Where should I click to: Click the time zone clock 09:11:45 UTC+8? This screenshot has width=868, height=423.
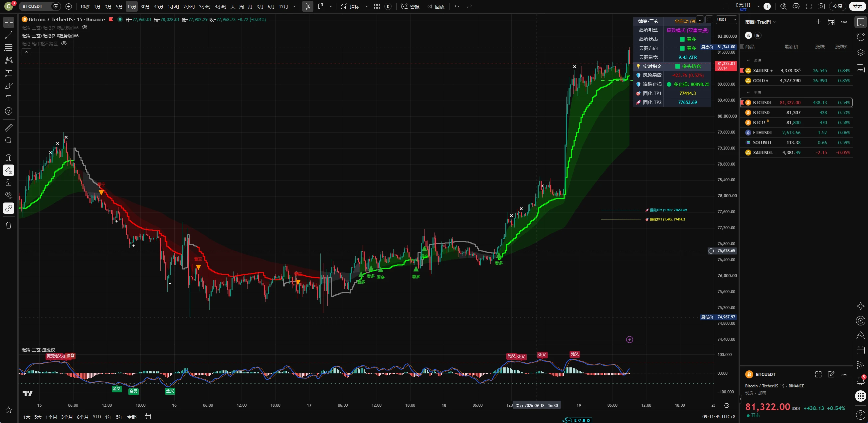tap(718, 417)
